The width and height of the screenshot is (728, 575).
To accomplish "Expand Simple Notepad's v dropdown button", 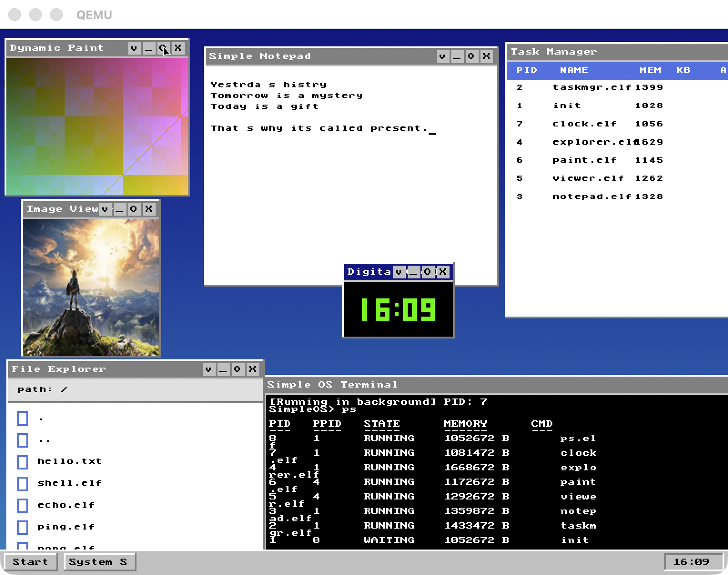I will (442, 56).
